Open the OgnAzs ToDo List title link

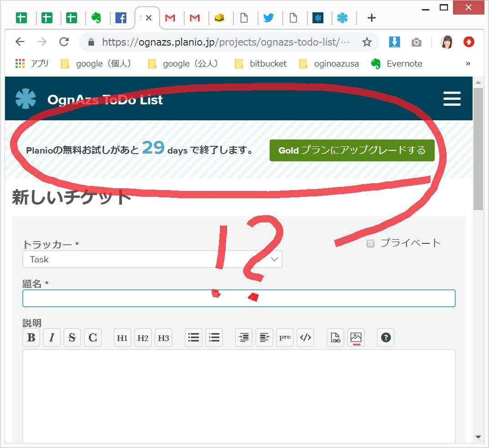[105, 100]
